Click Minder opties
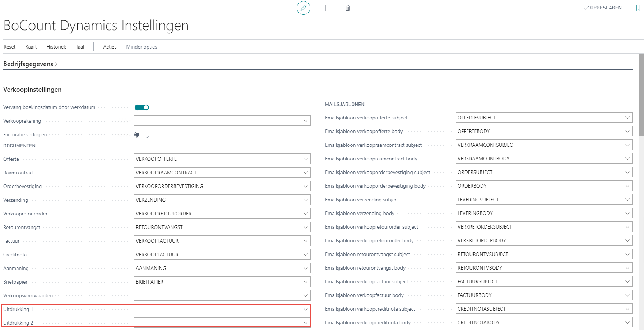 [x=142, y=47]
